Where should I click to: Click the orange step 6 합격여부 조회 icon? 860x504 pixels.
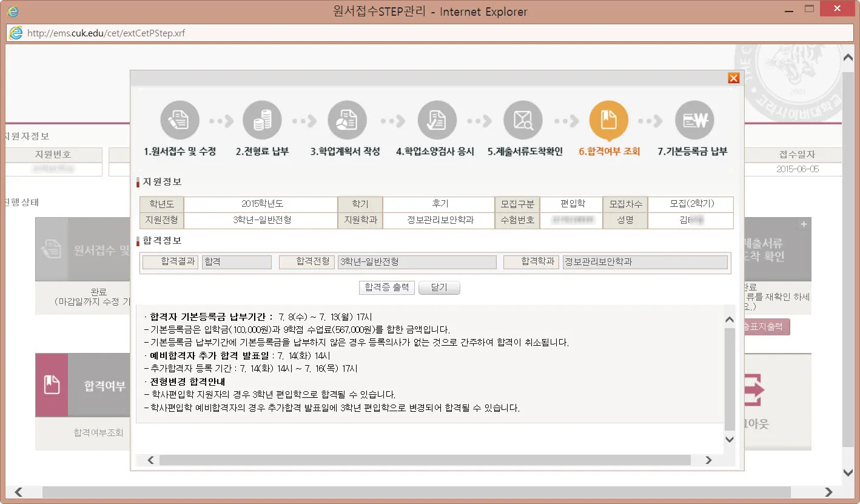coord(609,121)
